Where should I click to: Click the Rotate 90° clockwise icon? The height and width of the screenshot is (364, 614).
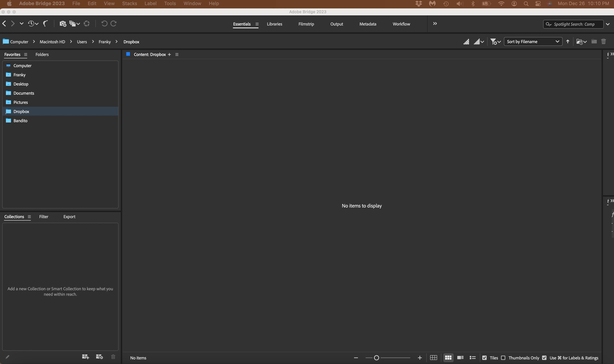[x=114, y=23]
